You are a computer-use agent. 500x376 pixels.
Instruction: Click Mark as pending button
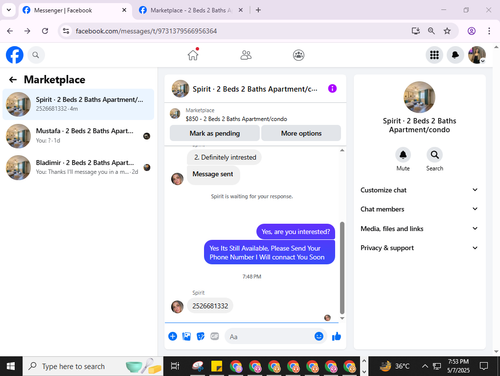pyautogui.click(x=215, y=133)
